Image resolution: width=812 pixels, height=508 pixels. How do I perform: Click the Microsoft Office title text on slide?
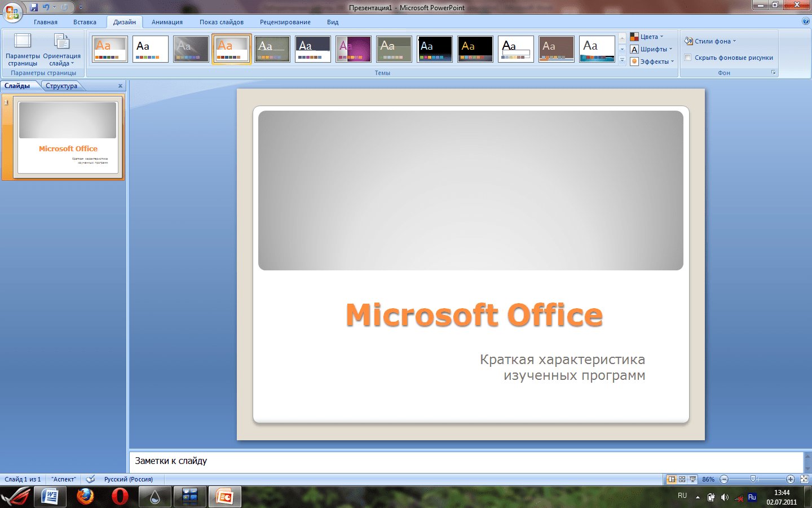(474, 314)
